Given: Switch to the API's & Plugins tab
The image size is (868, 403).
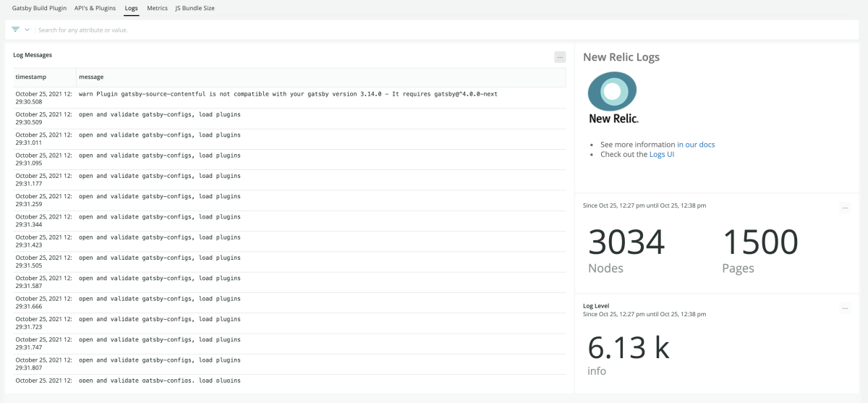Looking at the screenshot, I should coord(95,8).
